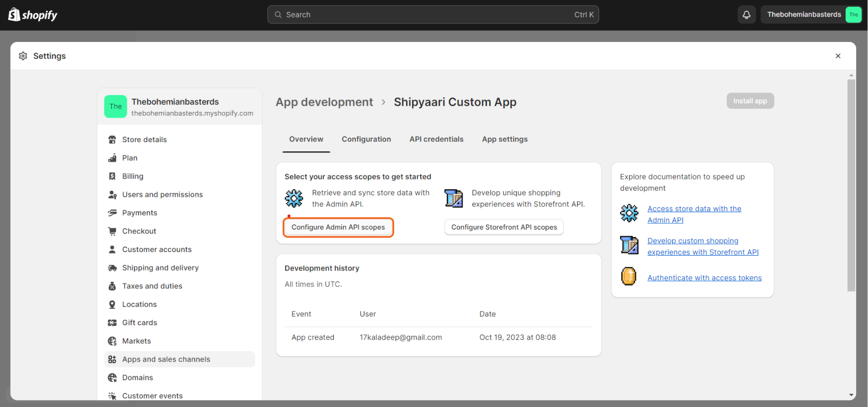Click the Taxes and duties icon

[112, 286]
